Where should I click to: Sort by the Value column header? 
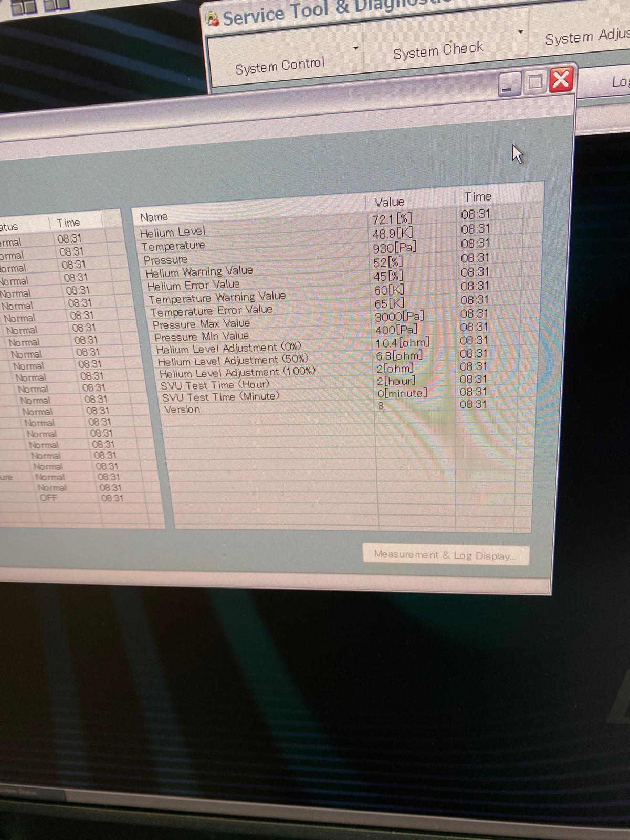pyautogui.click(x=389, y=202)
